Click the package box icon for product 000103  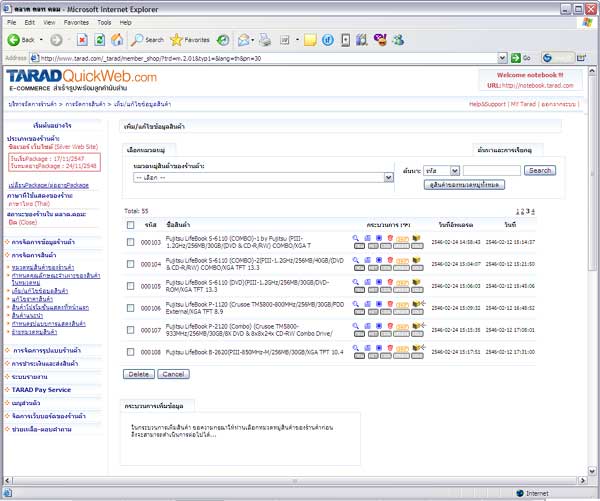(416, 238)
